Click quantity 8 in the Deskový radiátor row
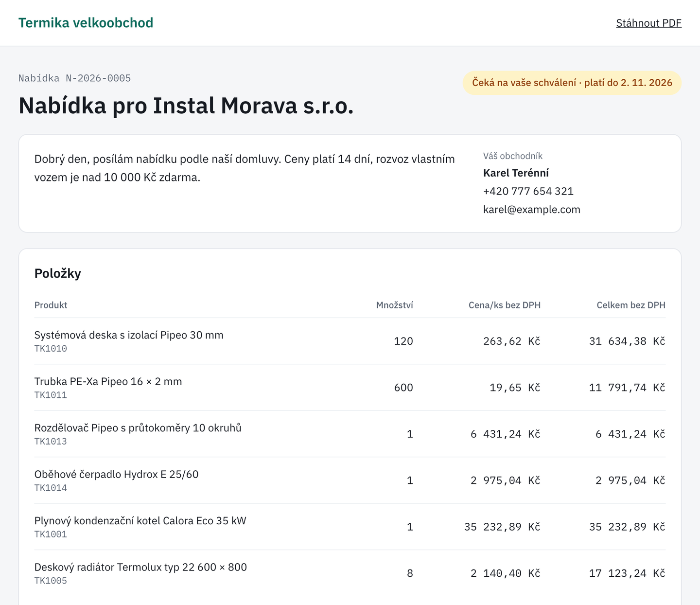Viewport: 700px width, 605px height. 410,573
